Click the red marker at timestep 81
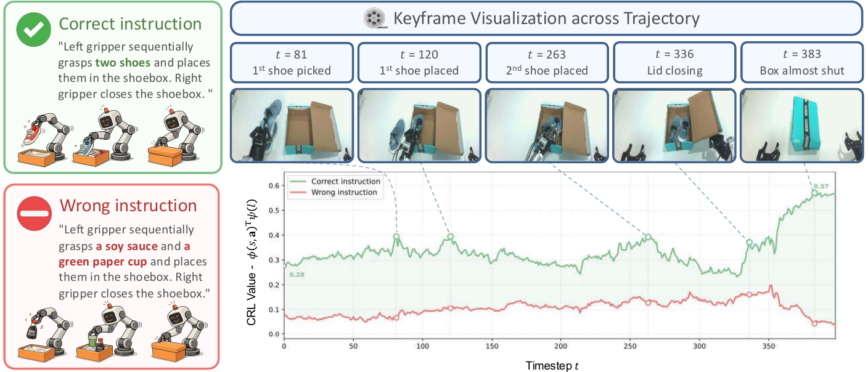The height and width of the screenshot is (372, 868). tap(396, 318)
